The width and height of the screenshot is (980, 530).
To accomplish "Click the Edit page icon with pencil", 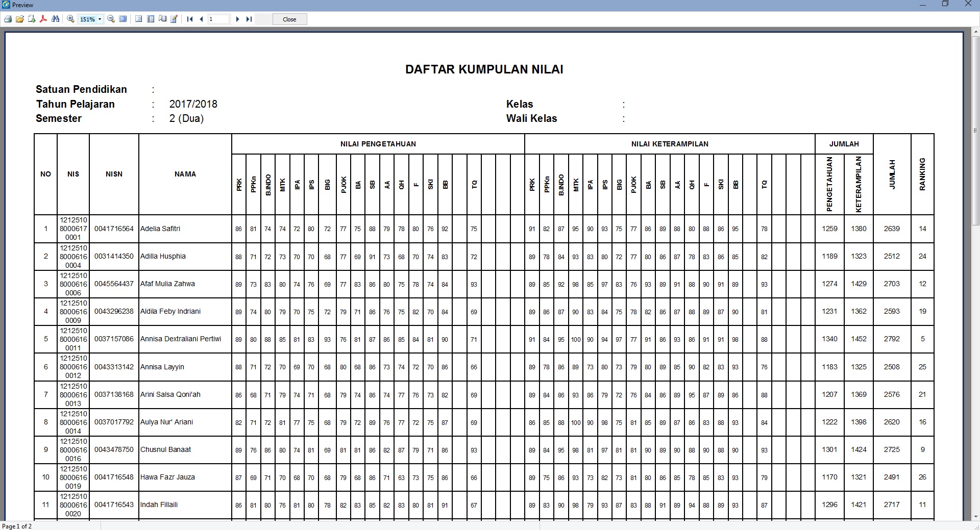I will 174,19.
